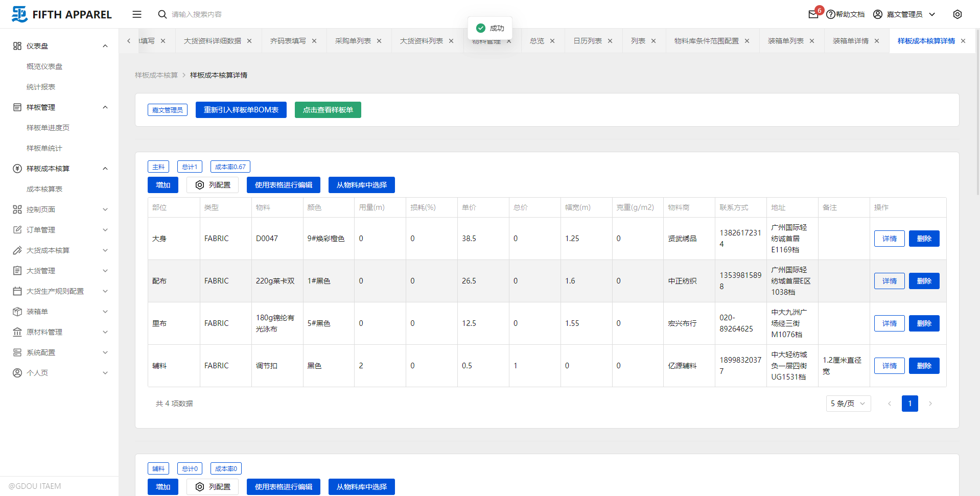This screenshot has height=496, width=980.
Task: Close the 装箱单详情 tab
Action: [877, 41]
